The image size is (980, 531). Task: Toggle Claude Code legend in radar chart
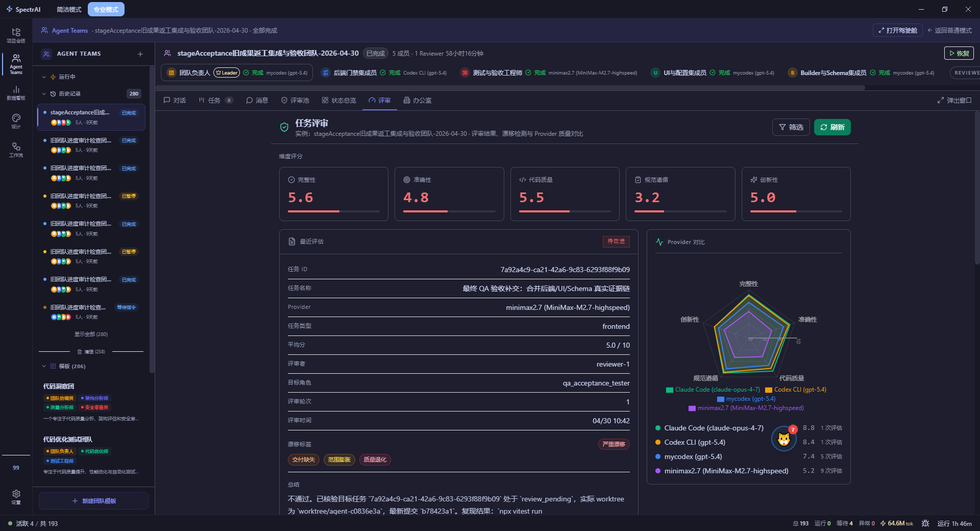pos(713,390)
